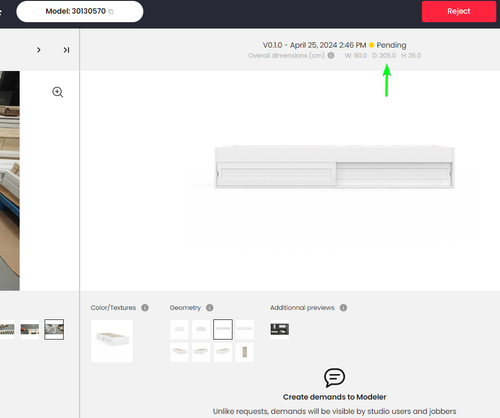
Task: Click the Create demands to Modeler heading
Action: pos(334,397)
